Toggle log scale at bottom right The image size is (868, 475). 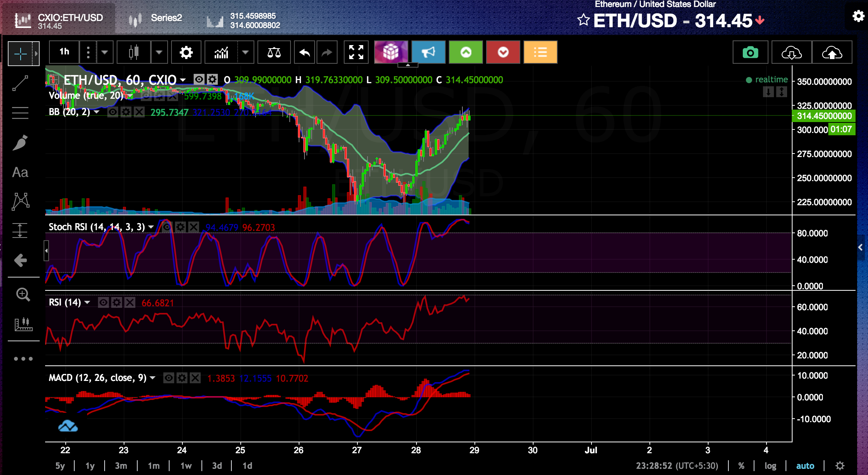tap(770, 466)
